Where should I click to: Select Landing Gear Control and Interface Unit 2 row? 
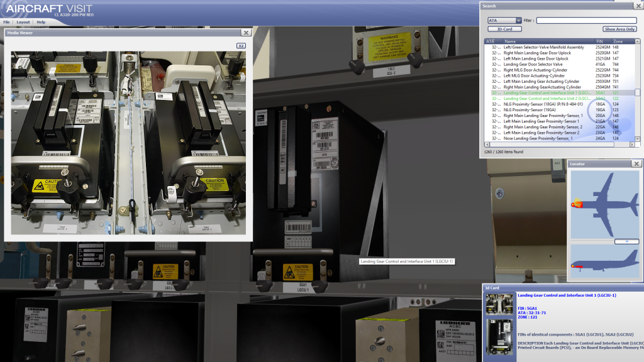point(547,99)
